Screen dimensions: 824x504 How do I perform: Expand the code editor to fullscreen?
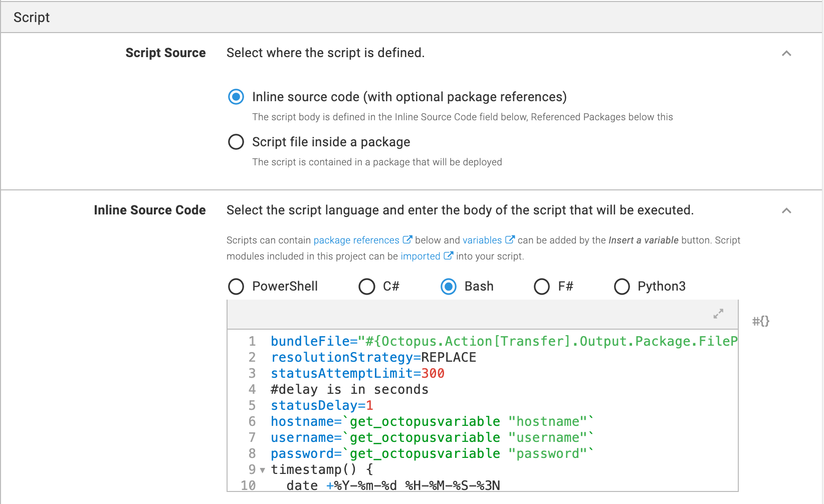tap(718, 314)
